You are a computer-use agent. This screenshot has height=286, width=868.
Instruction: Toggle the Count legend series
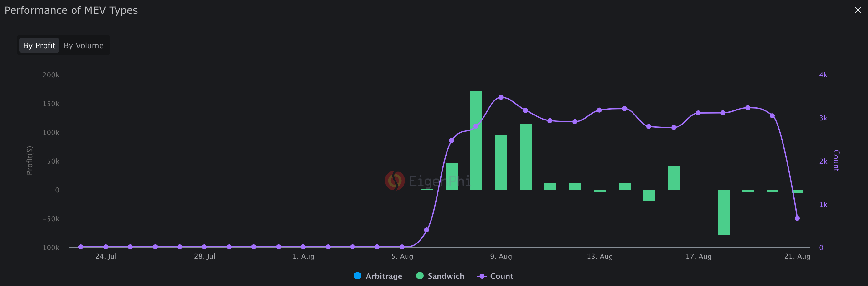[495, 276]
